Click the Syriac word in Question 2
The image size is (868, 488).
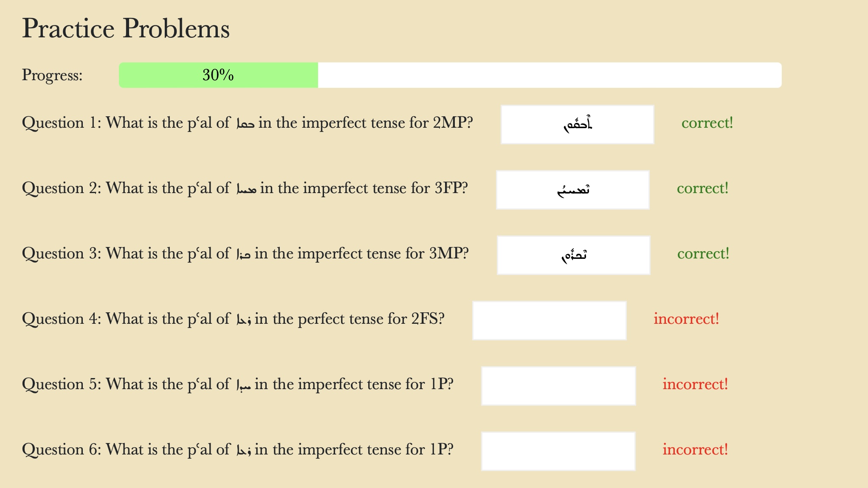(x=249, y=188)
